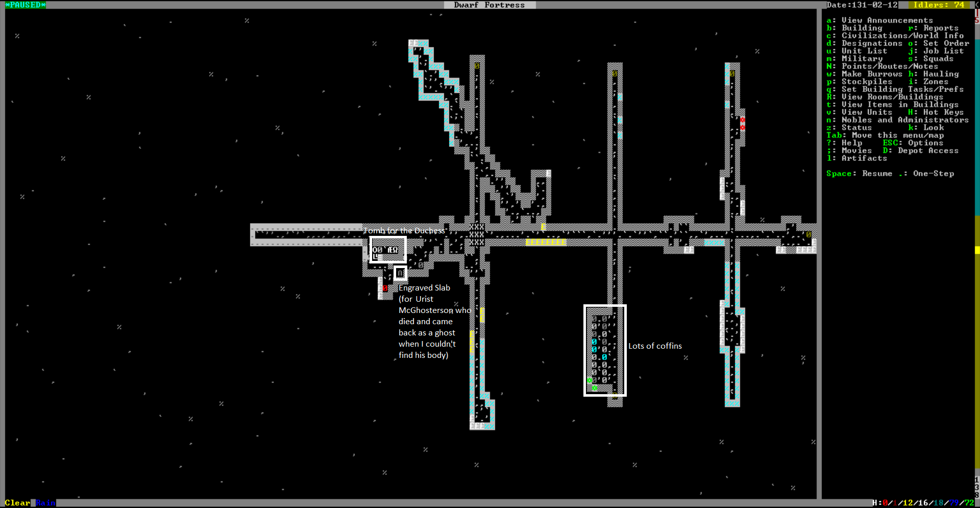
Task: Open Unit List entry
Action: point(856,51)
